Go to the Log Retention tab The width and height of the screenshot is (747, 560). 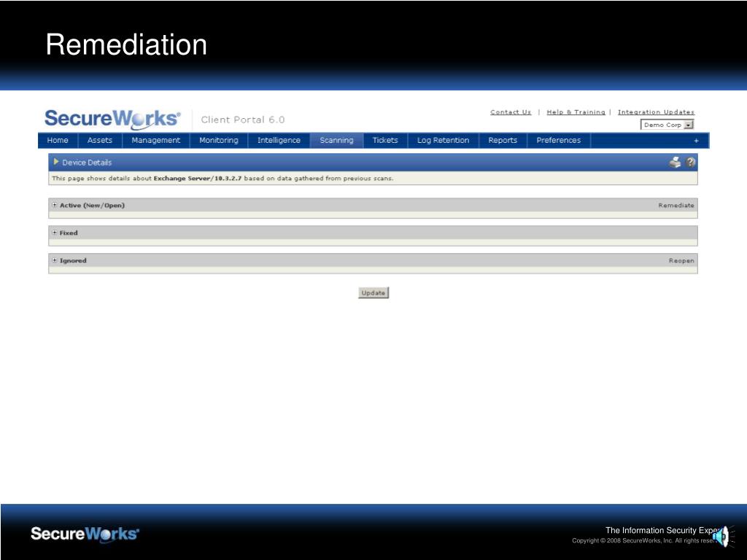click(443, 141)
